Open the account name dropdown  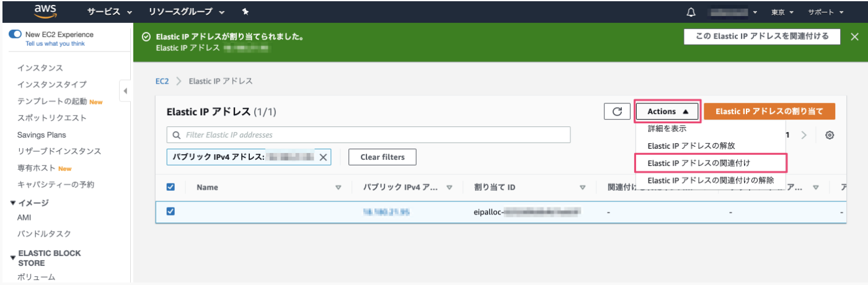coord(733,12)
